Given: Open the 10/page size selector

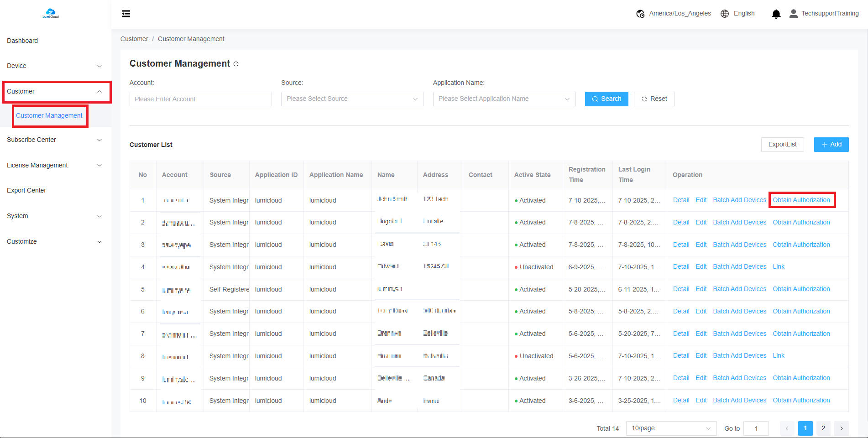Looking at the screenshot, I should point(670,428).
